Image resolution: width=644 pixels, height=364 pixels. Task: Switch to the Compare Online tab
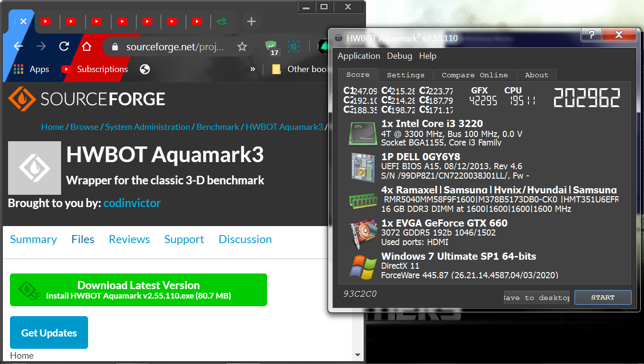click(x=474, y=75)
